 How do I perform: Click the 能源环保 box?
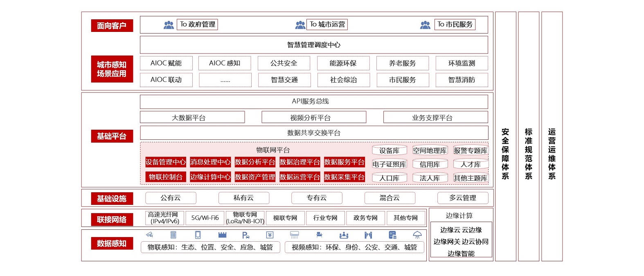coord(343,63)
